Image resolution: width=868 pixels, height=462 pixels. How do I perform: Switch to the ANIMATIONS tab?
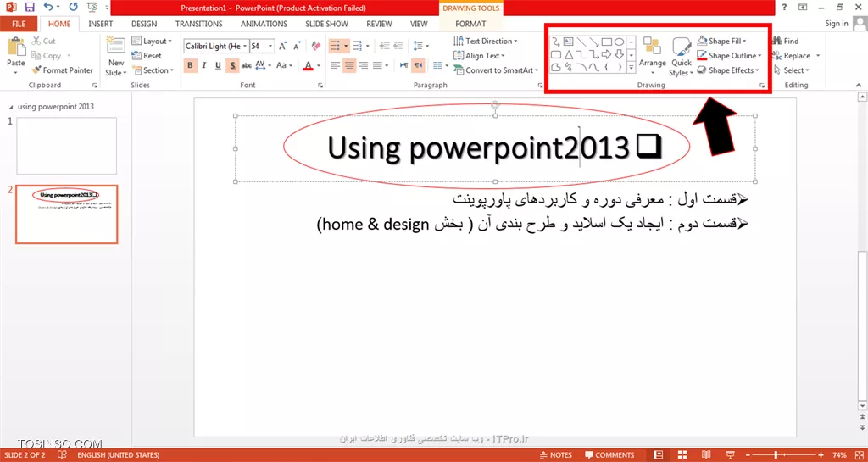coord(264,24)
